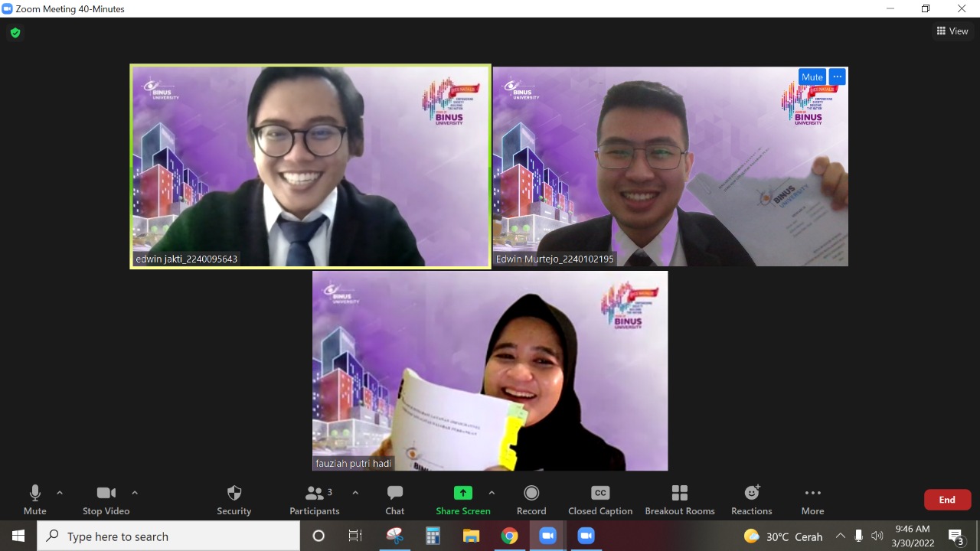
Task: Click the green encryption shield icon
Action: pyautogui.click(x=15, y=33)
